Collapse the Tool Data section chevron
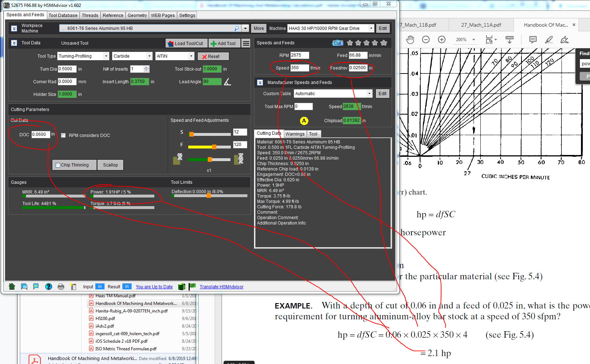The height and width of the screenshot is (364, 590). tap(14, 43)
